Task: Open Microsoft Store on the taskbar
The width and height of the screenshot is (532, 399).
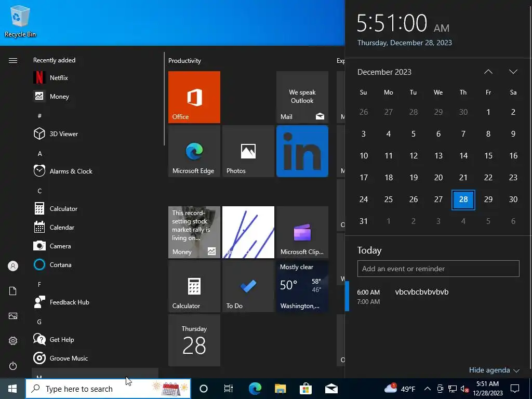Action: pyautogui.click(x=305, y=389)
